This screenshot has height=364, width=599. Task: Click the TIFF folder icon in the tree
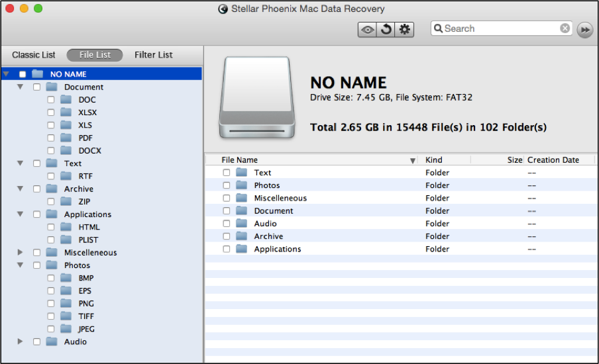[66, 316]
